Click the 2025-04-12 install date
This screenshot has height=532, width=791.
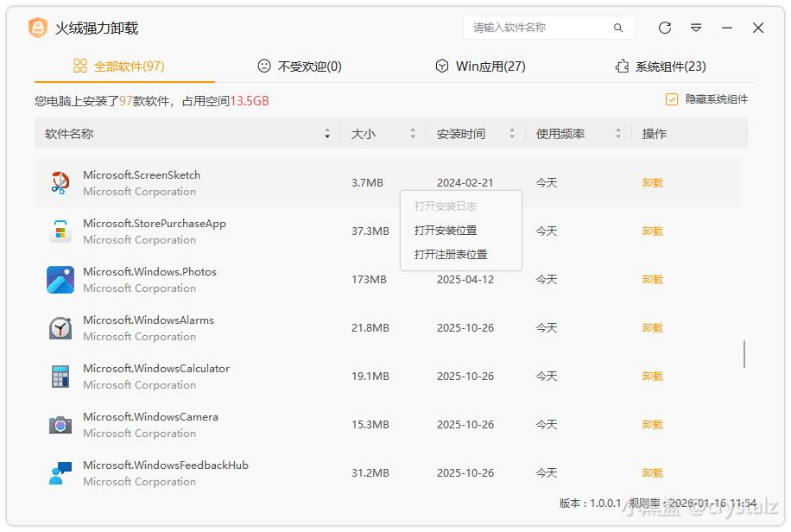(465, 280)
